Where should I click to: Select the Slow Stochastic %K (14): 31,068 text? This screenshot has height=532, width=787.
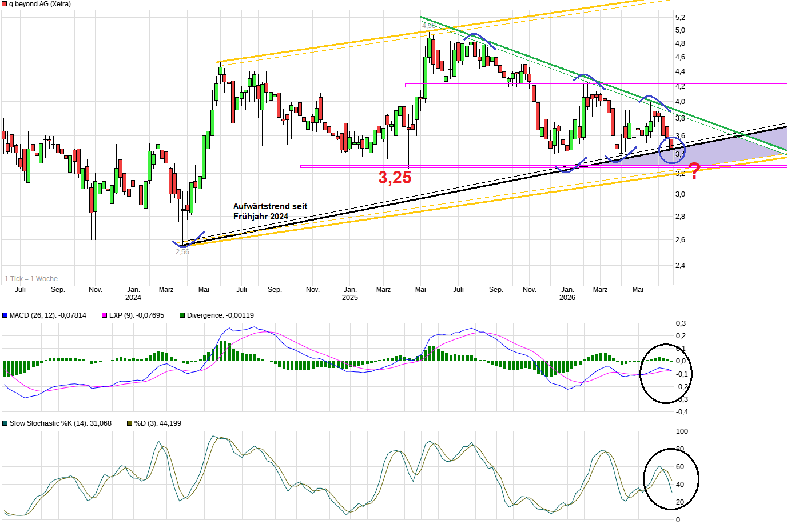(61, 423)
